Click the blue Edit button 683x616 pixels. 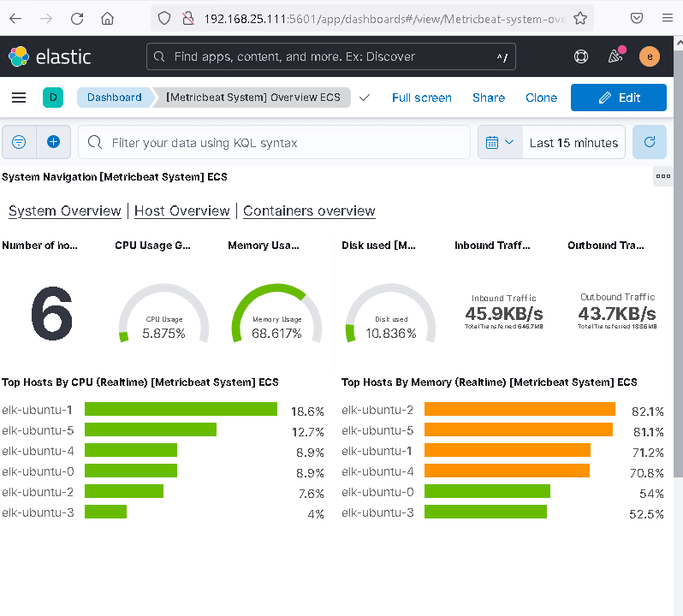coord(619,98)
